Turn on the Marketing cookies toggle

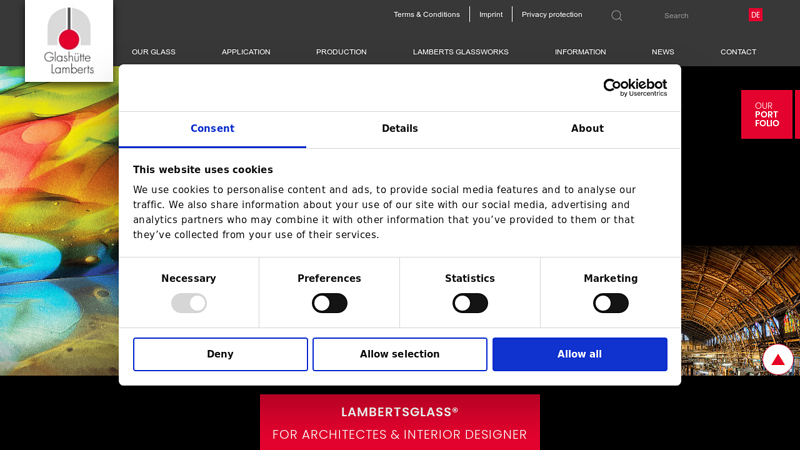[x=610, y=303]
